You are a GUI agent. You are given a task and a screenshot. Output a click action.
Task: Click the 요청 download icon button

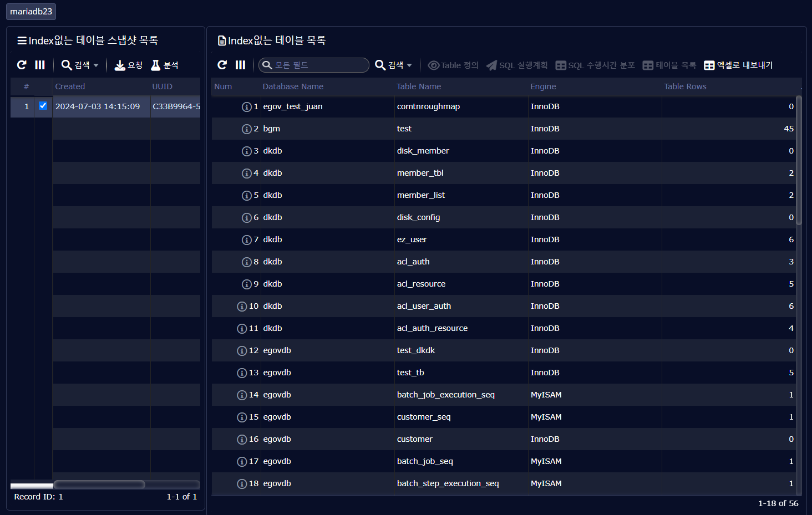[x=128, y=65]
